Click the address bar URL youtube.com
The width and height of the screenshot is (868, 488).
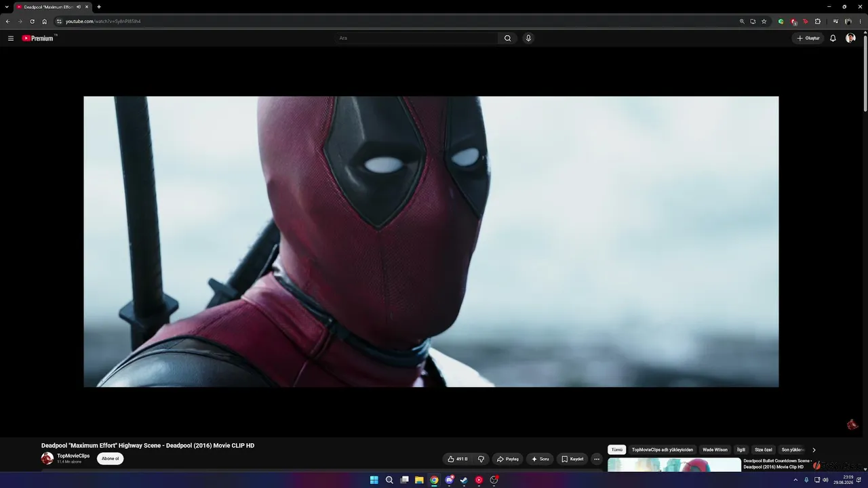(103, 21)
